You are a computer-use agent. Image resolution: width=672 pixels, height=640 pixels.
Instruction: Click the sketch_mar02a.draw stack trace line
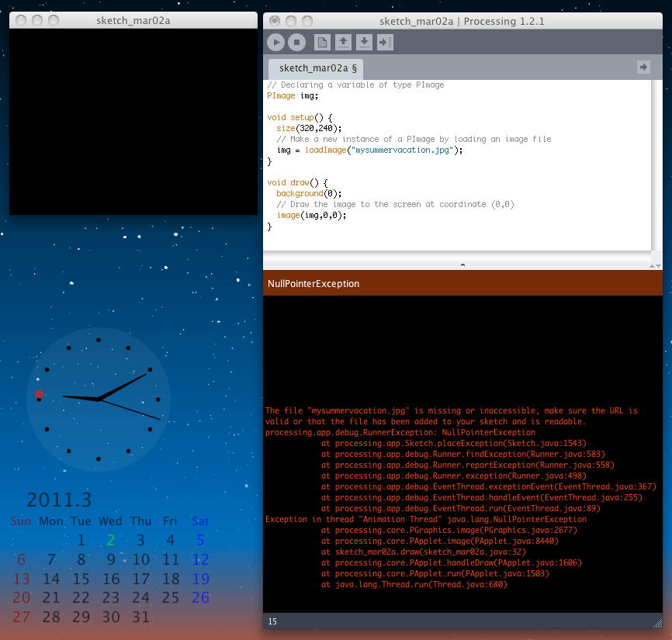coord(424,552)
